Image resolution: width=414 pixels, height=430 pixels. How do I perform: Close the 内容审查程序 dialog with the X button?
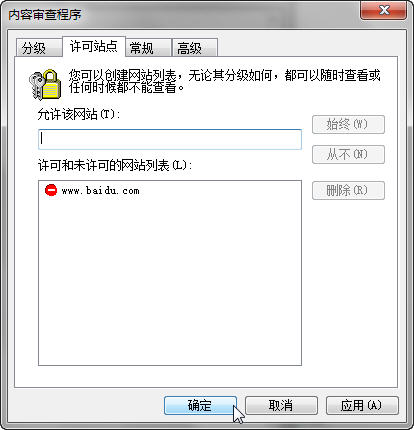point(383,10)
